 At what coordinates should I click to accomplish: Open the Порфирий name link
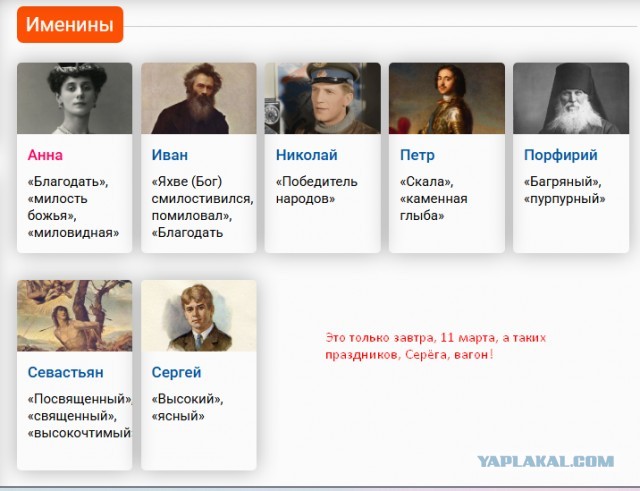560,155
